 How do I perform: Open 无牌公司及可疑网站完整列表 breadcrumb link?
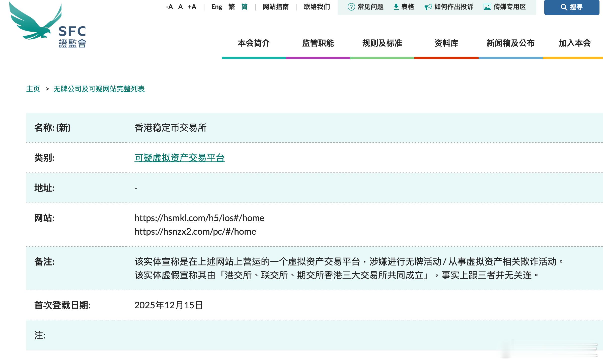[x=99, y=89]
